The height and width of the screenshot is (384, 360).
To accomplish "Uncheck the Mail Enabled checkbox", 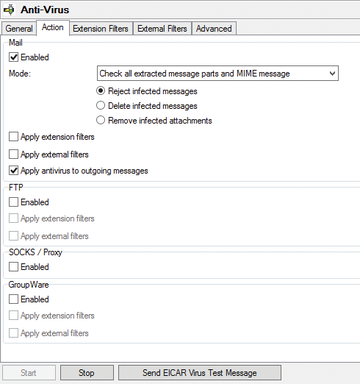I will click(x=14, y=57).
